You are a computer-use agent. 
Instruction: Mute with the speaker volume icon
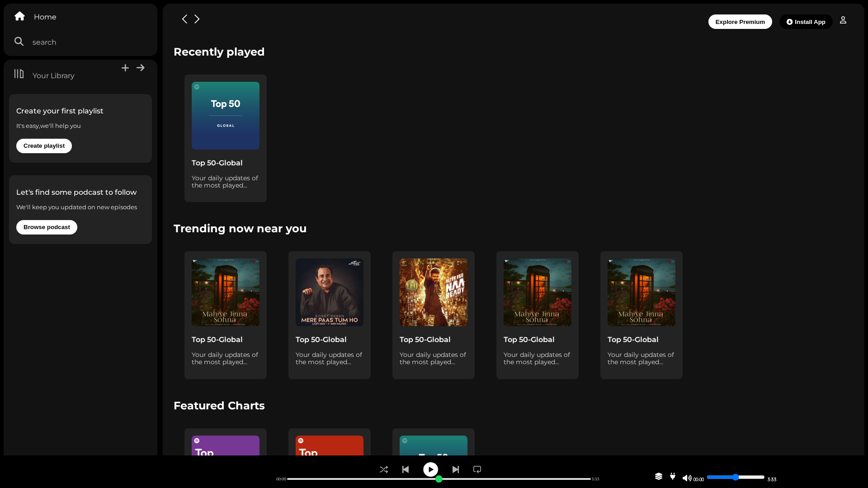[x=687, y=478]
